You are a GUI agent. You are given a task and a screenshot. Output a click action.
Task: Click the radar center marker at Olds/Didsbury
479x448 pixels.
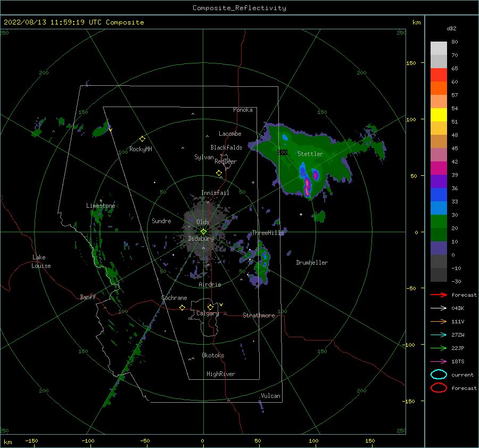[203, 232]
